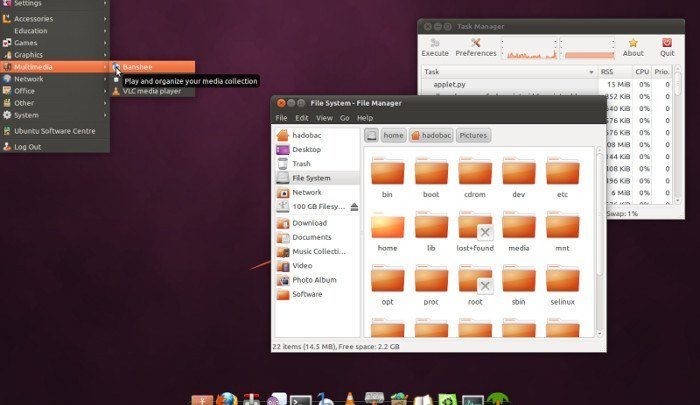700x405 pixels.
Task: Click Quit in Task Manager toolbar
Action: tap(667, 48)
